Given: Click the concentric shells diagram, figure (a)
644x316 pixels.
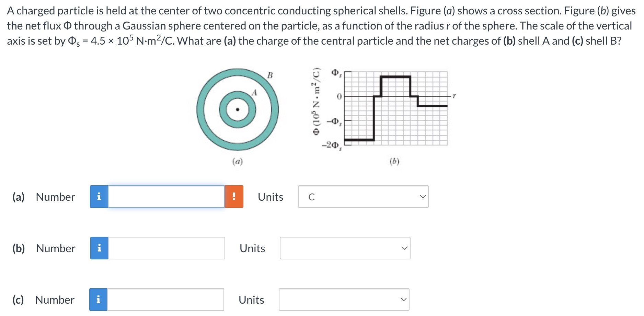Looking at the screenshot, I should click(x=238, y=110).
